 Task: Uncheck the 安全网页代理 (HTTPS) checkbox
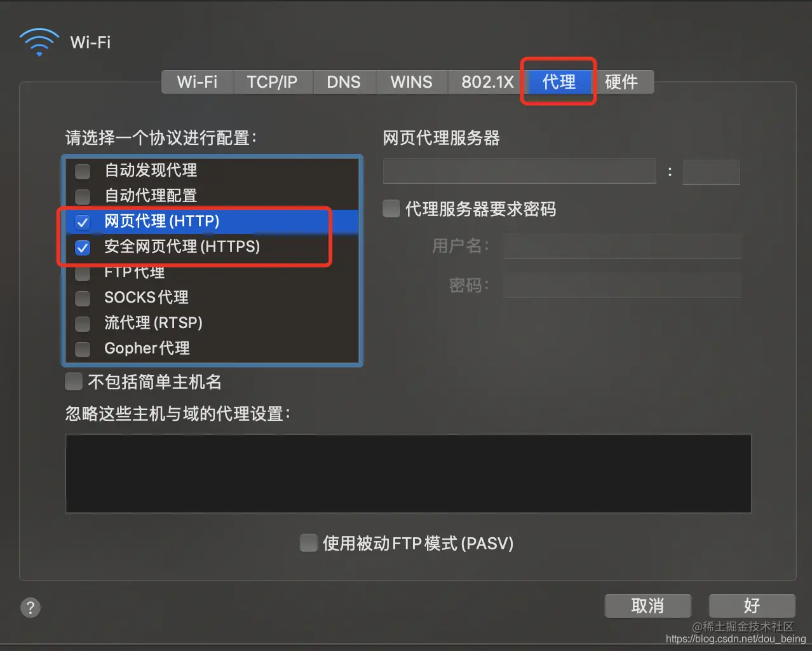83,247
